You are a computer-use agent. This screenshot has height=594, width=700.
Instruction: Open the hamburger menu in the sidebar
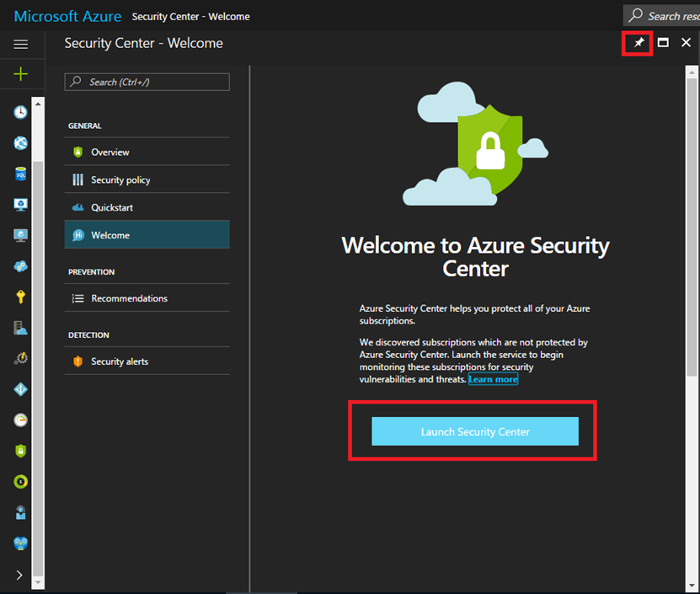pos(20,44)
